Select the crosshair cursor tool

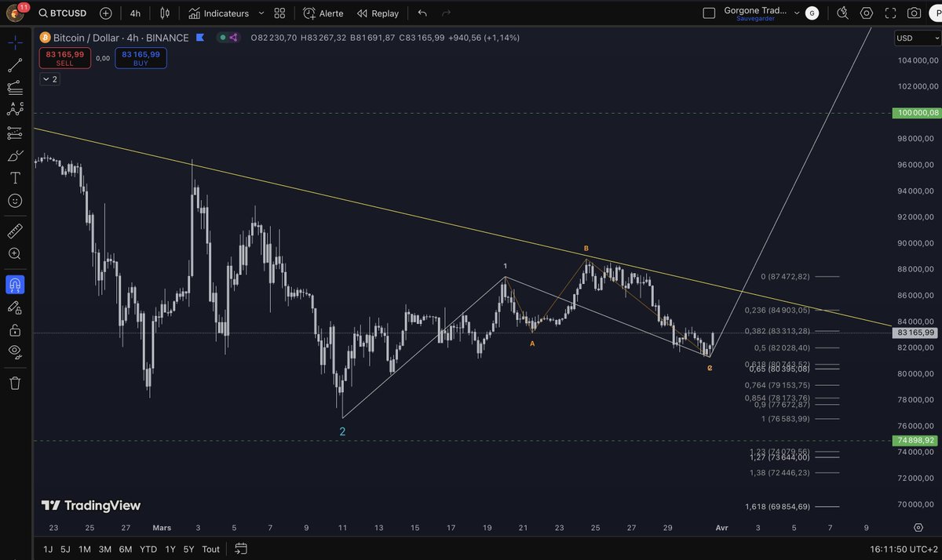click(x=15, y=42)
